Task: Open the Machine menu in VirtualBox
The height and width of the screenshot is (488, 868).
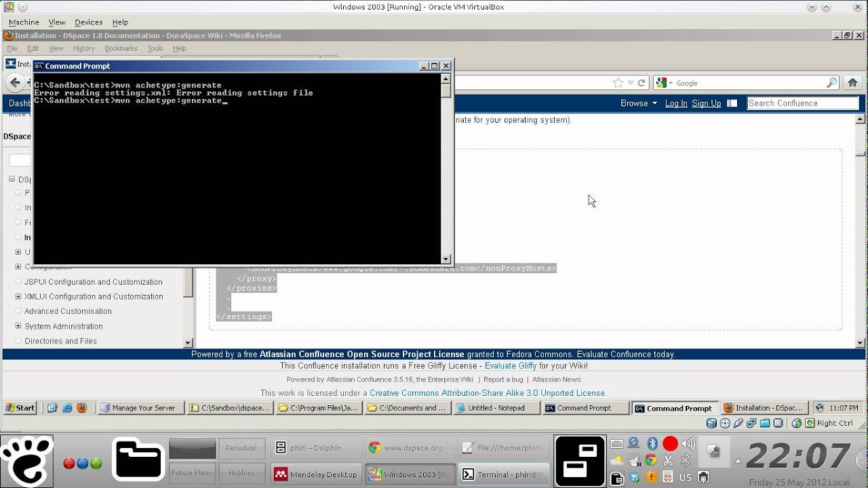Action: click(x=24, y=22)
